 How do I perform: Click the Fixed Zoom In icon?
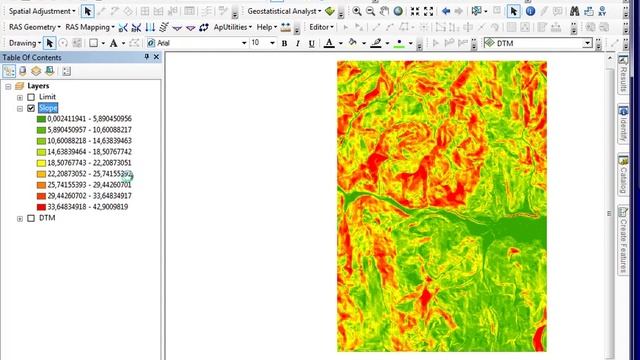[415, 11]
